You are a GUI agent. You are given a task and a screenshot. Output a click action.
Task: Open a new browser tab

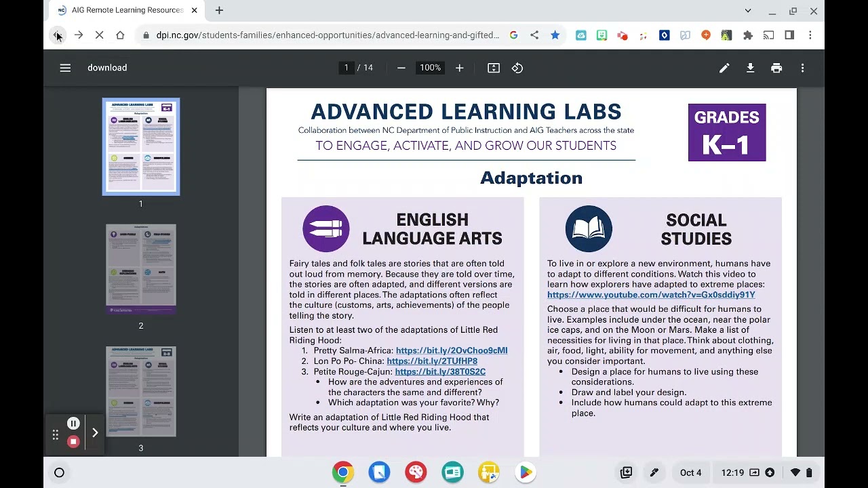(219, 10)
